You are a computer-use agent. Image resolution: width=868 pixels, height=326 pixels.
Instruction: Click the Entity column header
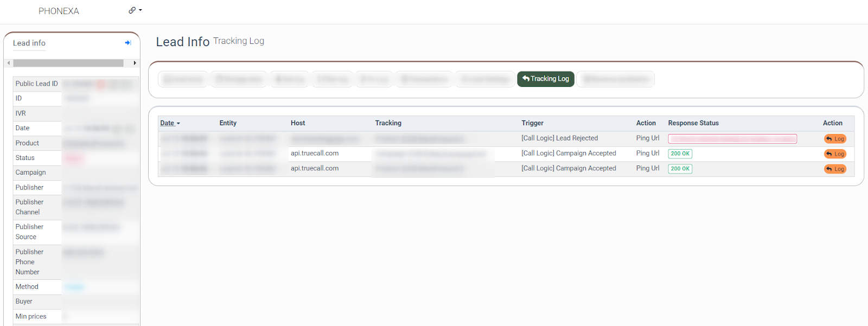click(228, 123)
